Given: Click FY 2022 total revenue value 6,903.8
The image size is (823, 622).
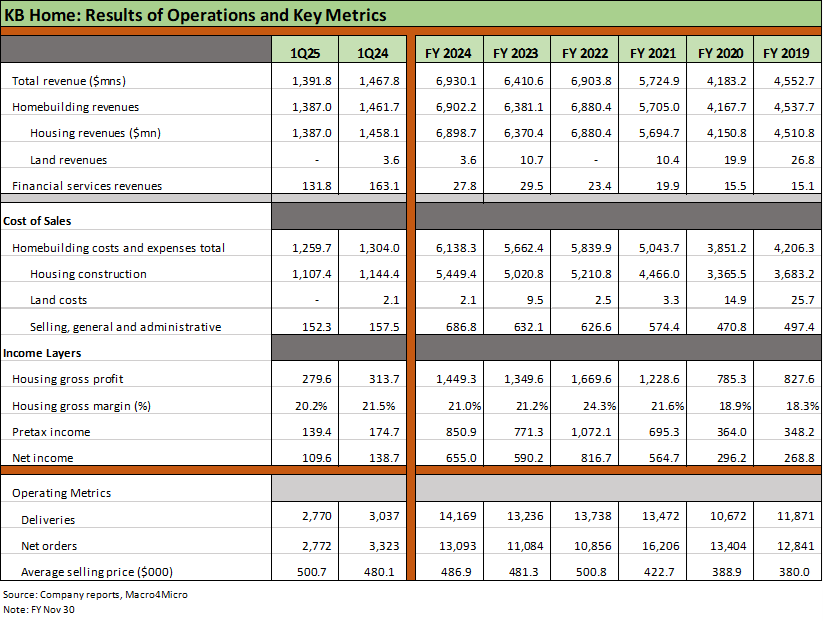Looking at the screenshot, I should tap(591, 81).
